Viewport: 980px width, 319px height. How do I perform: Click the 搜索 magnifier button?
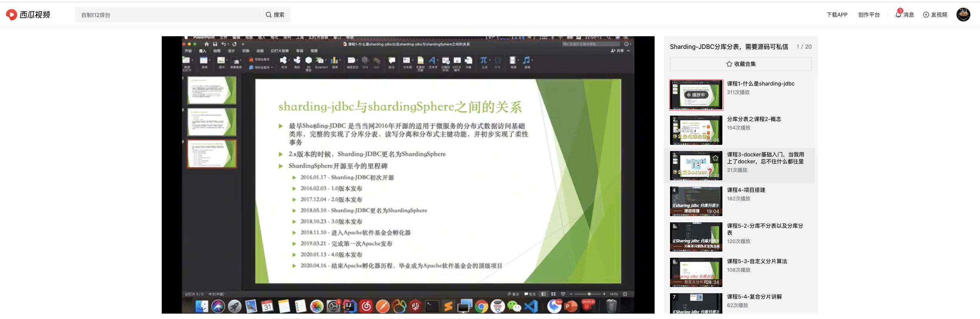click(x=275, y=15)
